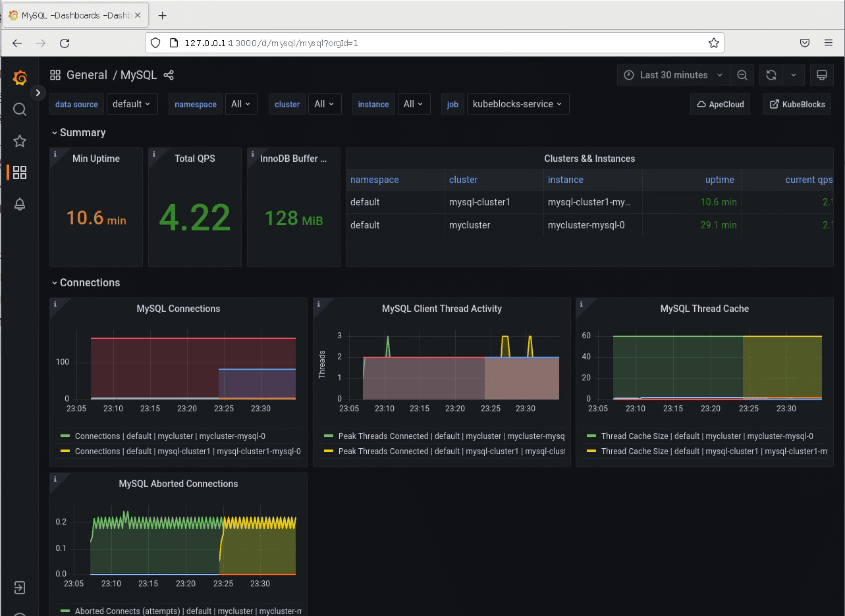Image resolution: width=845 pixels, height=616 pixels.
Task: Click the Sign in icon in sidebar
Action: tap(20, 587)
